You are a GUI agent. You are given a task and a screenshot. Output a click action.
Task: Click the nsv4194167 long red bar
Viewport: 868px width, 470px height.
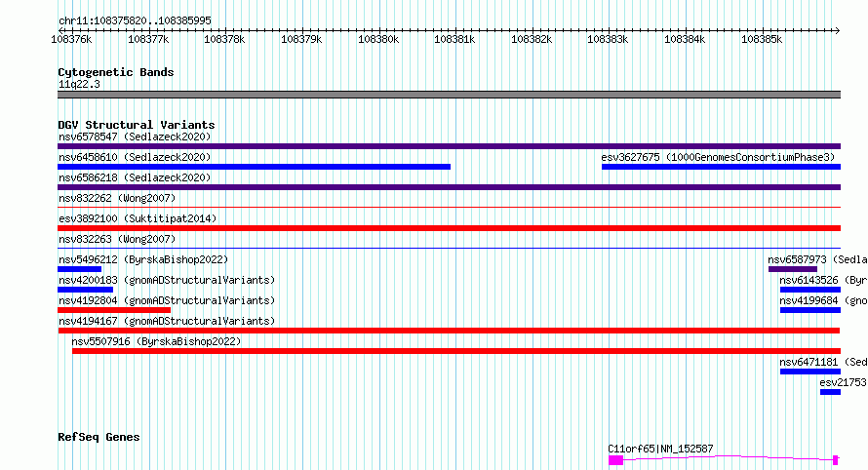click(x=449, y=331)
